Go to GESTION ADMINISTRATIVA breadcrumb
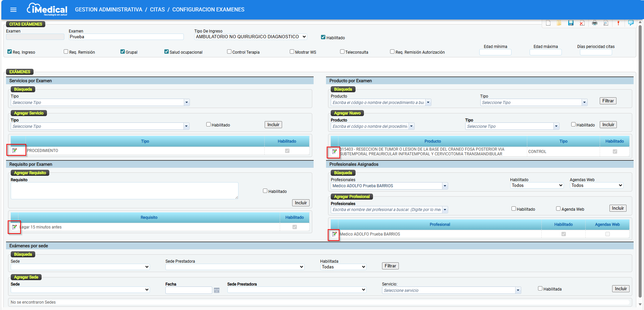This screenshot has width=644, height=310. point(109,10)
